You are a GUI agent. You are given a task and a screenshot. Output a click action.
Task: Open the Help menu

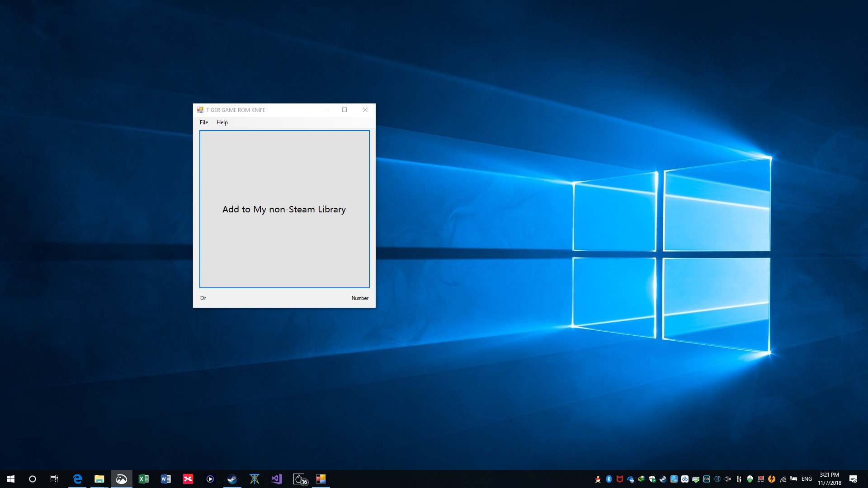click(x=222, y=122)
